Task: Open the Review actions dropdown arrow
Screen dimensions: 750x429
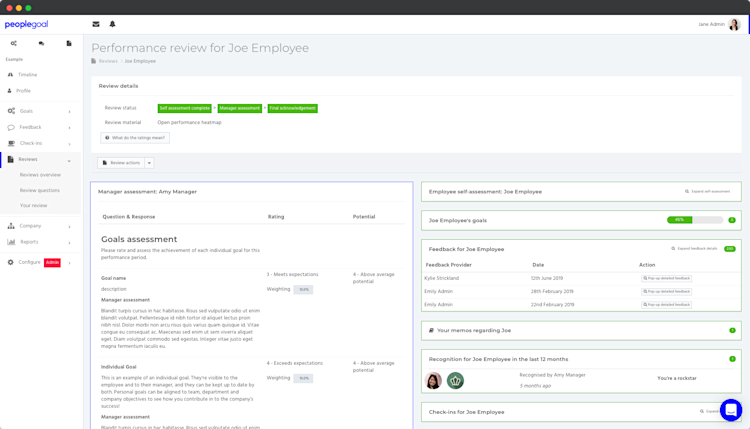Action: coord(149,163)
